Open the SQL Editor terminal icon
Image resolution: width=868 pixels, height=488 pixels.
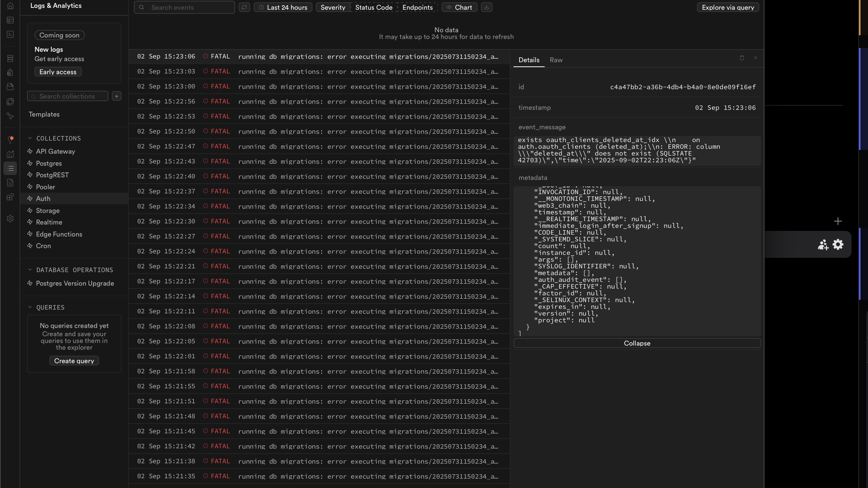tap(10, 34)
